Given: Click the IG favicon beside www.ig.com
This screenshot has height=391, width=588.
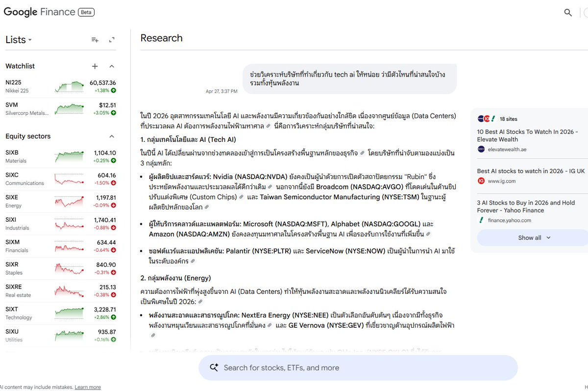Looking at the screenshot, I should tap(481, 181).
